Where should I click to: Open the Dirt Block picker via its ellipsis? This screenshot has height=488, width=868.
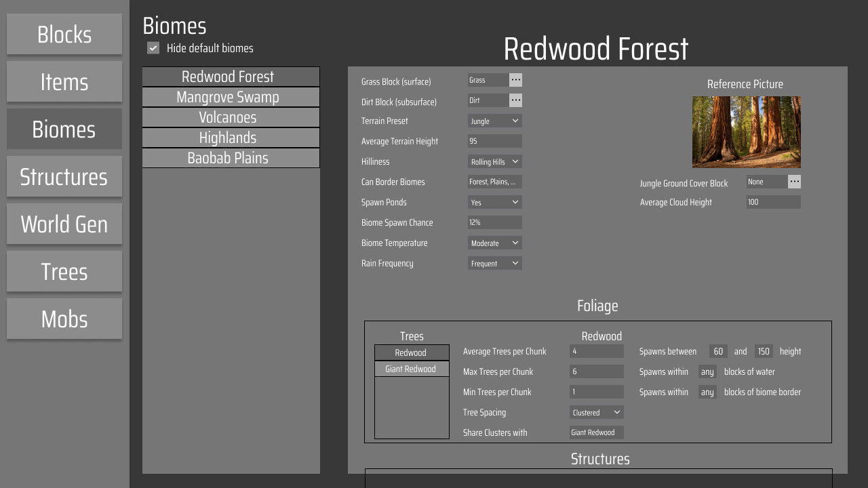(x=515, y=100)
